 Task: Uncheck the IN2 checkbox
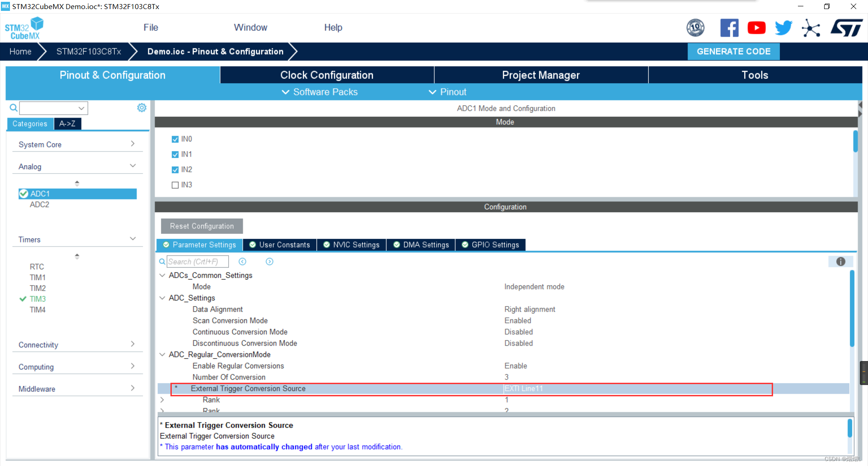pos(175,170)
